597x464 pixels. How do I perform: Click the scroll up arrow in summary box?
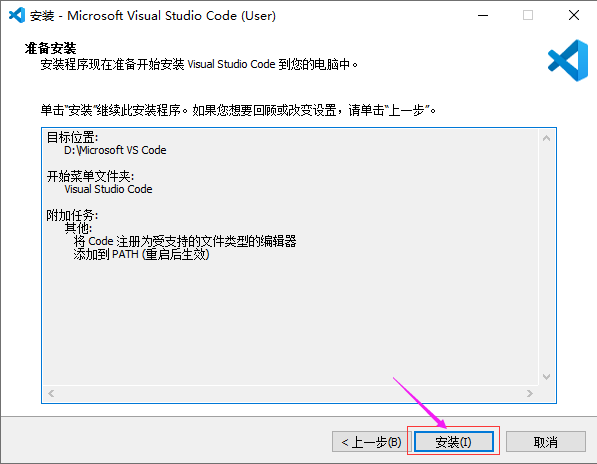pyautogui.click(x=546, y=138)
